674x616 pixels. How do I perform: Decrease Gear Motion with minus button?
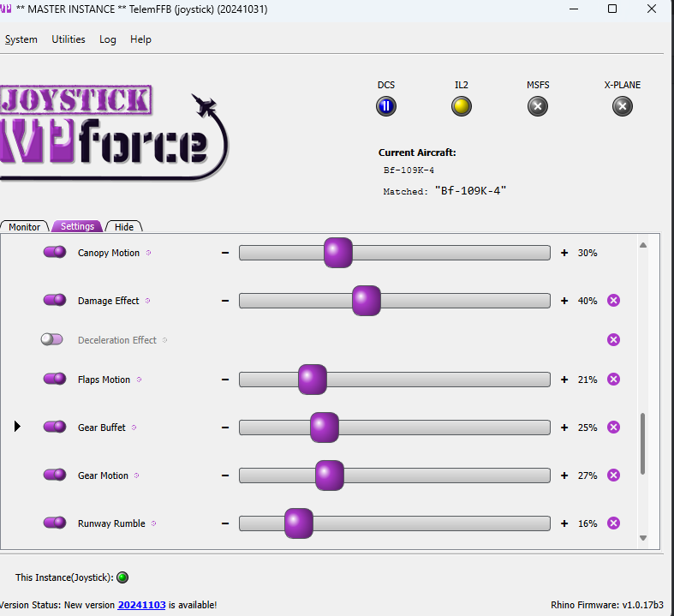[225, 475]
